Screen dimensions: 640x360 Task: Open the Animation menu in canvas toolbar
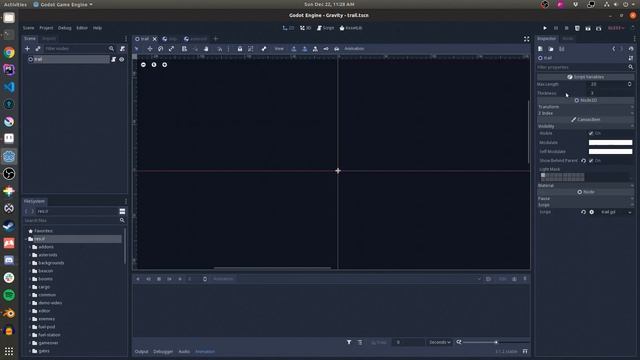coord(354,49)
